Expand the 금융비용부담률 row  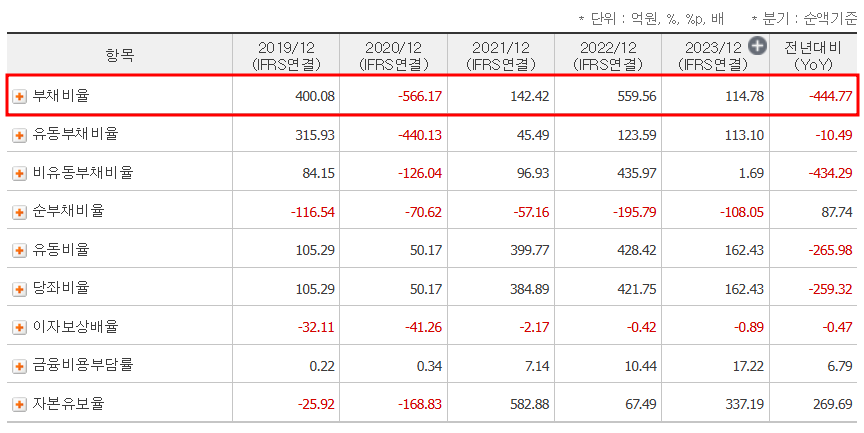(x=19, y=366)
